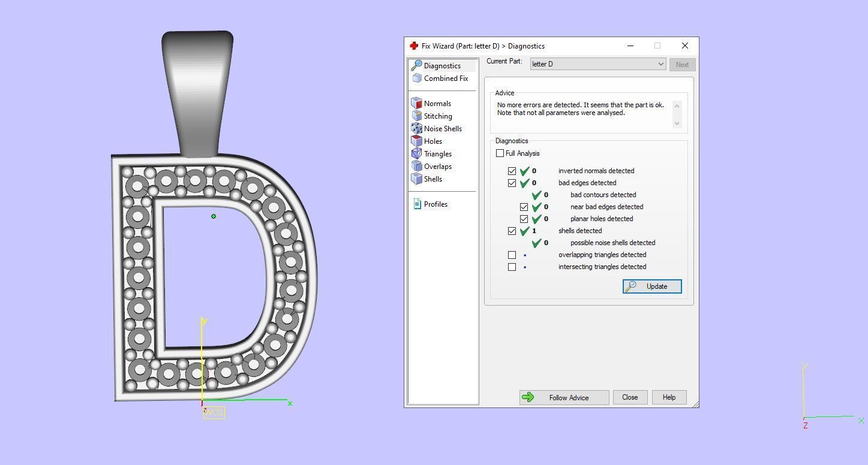Go to the Stitching page

tap(438, 116)
